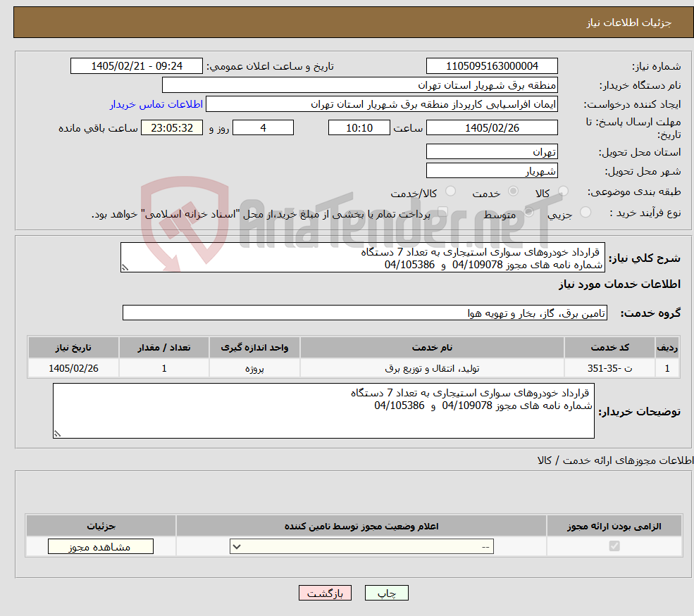Click the اطلاعات خدمات مورد نیاز heading
Image resolution: width=694 pixels, height=616 pixels.
click(x=619, y=284)
